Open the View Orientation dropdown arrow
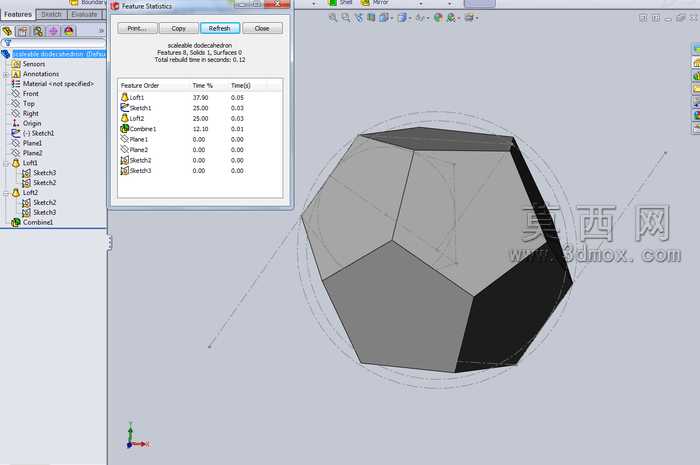This screenshot has width=700, height=465. [x=391, y=18]
